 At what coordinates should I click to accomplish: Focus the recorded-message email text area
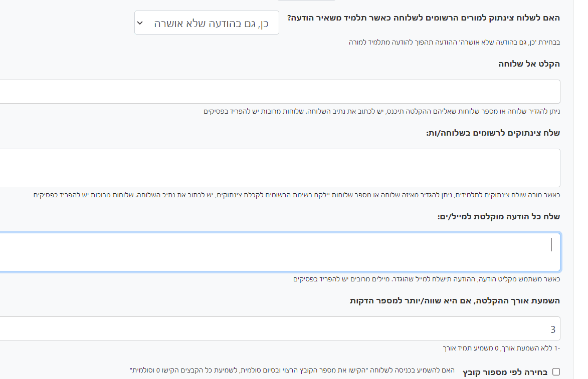280,252
